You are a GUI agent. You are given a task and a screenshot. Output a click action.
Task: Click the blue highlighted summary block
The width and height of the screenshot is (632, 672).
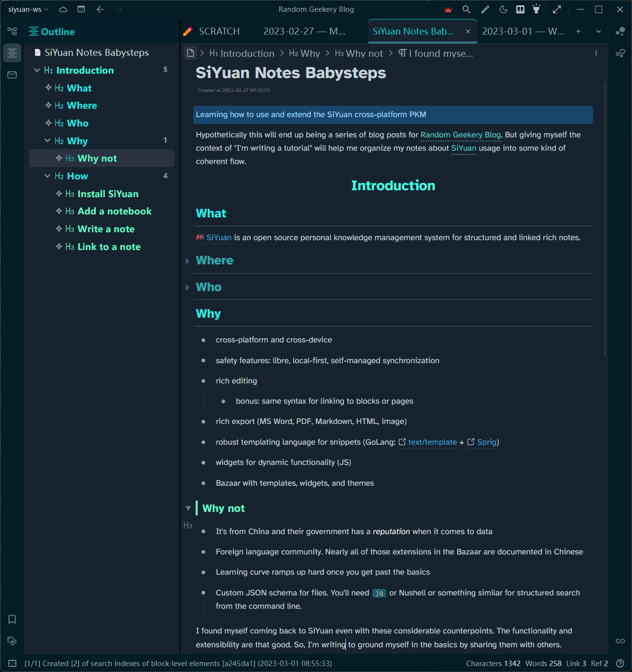pos(393,115)
